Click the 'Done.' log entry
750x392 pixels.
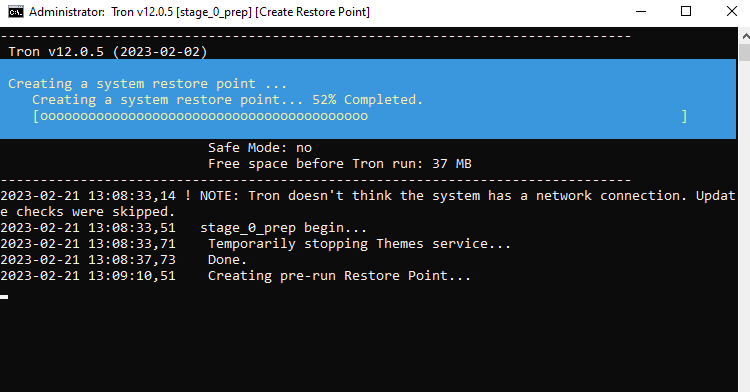123,260
